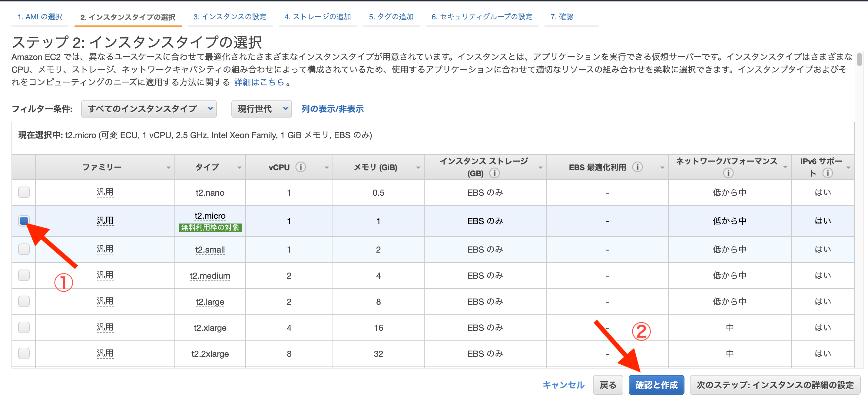
Task: Toggle the selected t2.micro row checkbox
Action: point(24,221)
